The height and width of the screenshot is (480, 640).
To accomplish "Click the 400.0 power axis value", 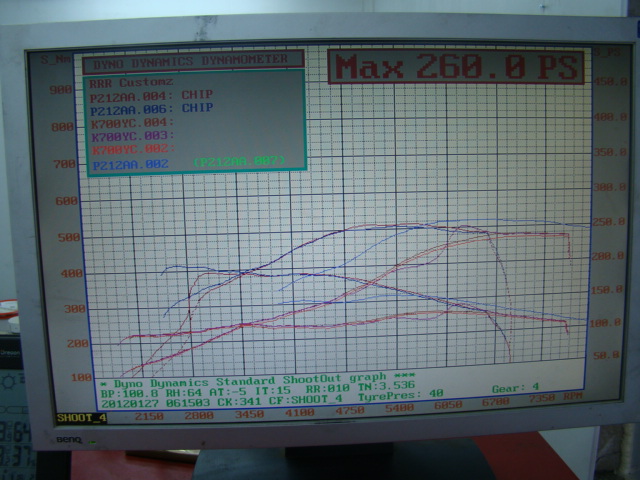I will tap(611, 118).
